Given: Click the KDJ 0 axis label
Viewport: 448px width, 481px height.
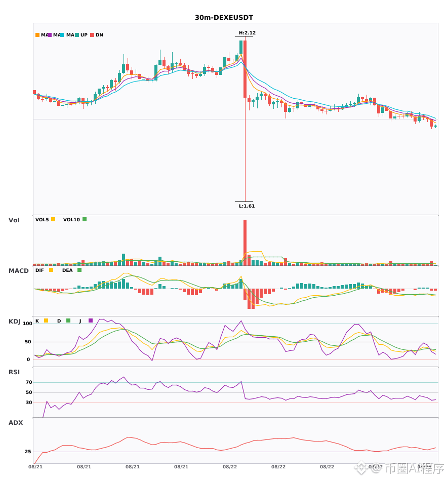Looking at the screenshot, I should (28, 359).
